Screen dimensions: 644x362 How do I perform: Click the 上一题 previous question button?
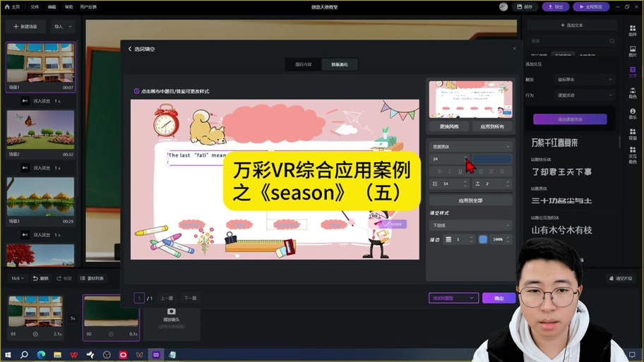pos(167,298)
